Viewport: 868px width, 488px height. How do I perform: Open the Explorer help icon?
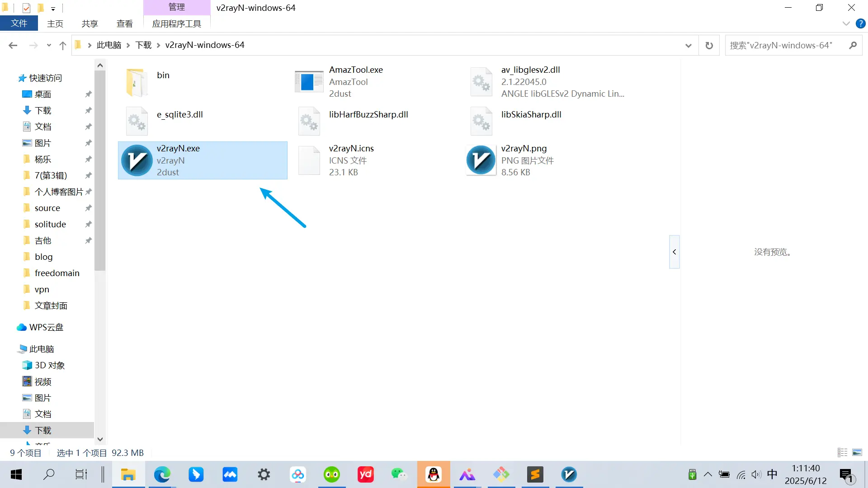(861, 23)
